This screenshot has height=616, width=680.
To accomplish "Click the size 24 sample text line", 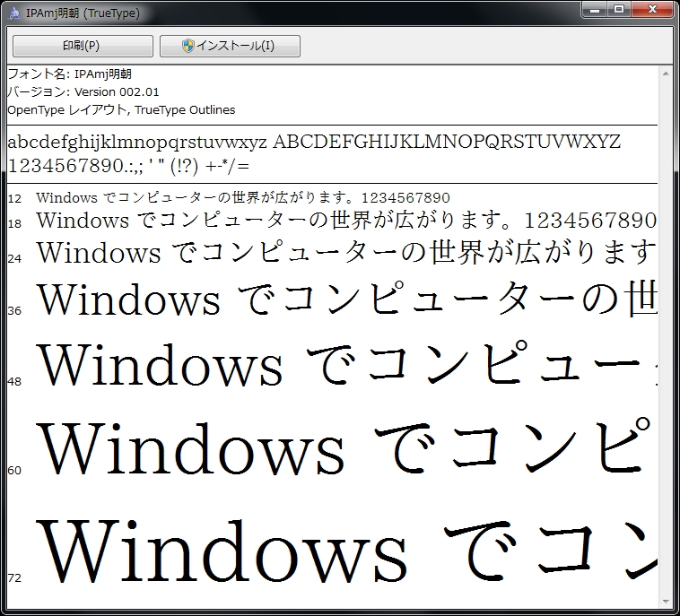I will (346, 252).
